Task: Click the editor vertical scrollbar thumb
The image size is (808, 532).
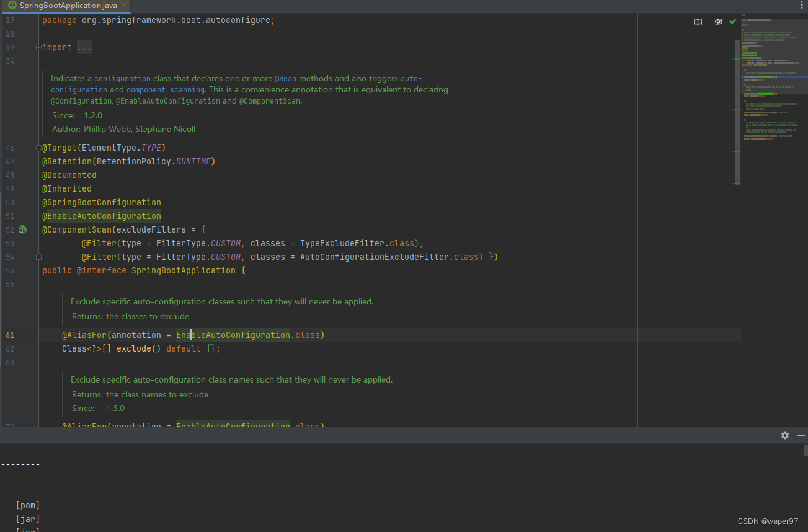Action: (738, 112)
